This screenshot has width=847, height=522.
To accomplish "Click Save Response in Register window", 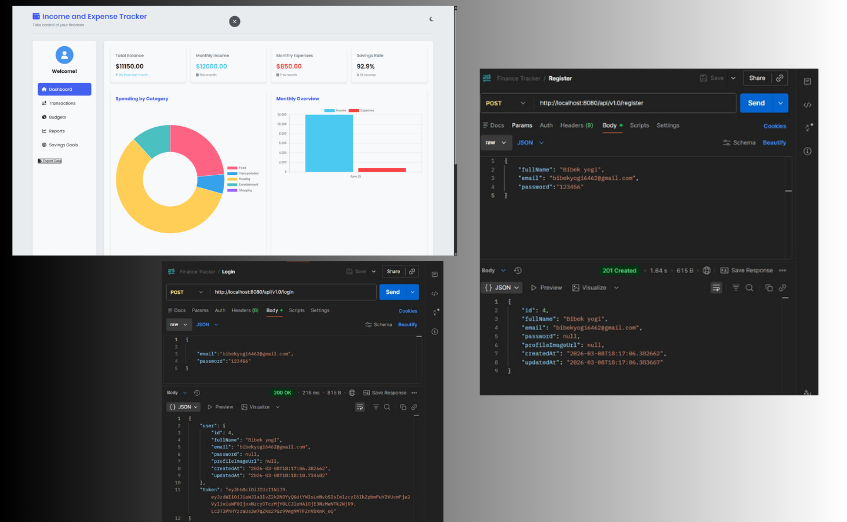I will tap(747, 270).
